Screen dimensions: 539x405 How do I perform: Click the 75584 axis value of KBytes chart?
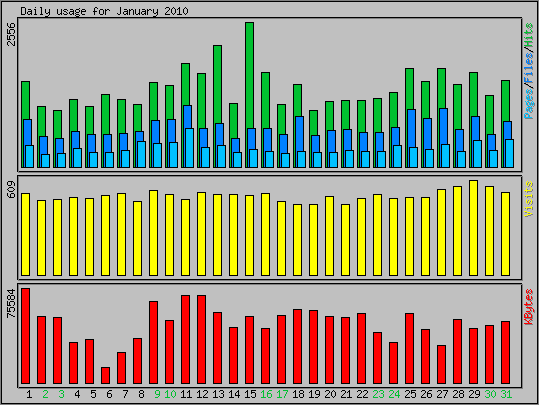12,304
